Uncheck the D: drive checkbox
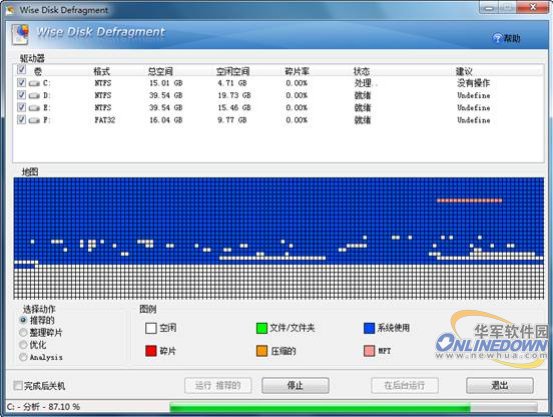Viewport: 553px width, 417px height. tap(21, 95)
